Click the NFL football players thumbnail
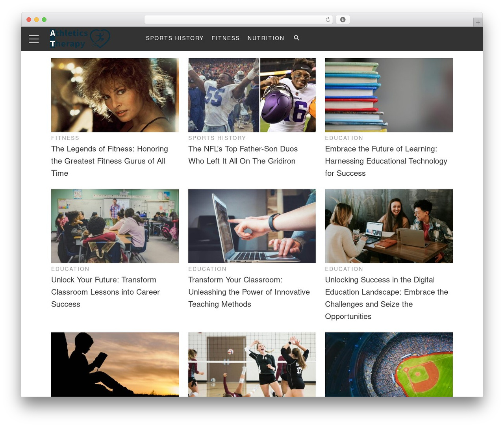Screen dimensions: 504x427 point(252,95)
